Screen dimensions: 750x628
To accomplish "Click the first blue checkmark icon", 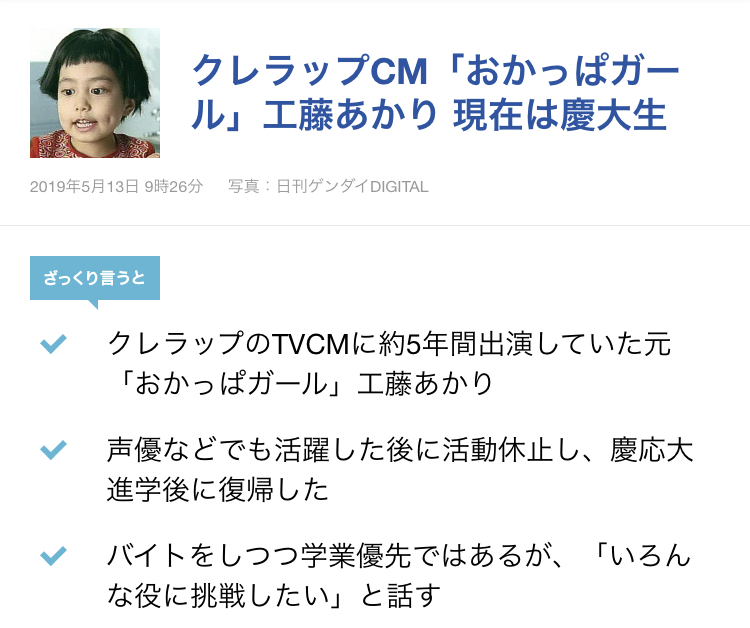I will [53, 343].
